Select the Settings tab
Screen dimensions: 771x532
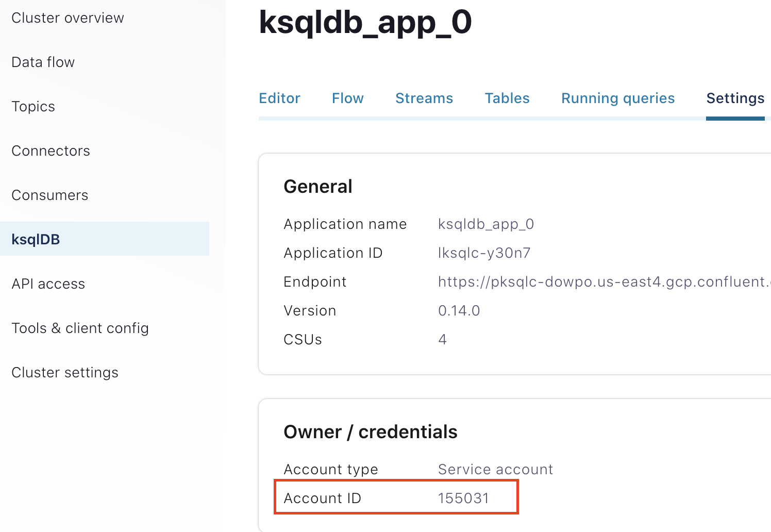coord(735,98)
